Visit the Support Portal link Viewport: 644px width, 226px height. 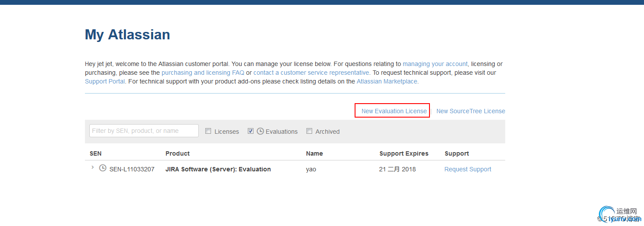105,81
